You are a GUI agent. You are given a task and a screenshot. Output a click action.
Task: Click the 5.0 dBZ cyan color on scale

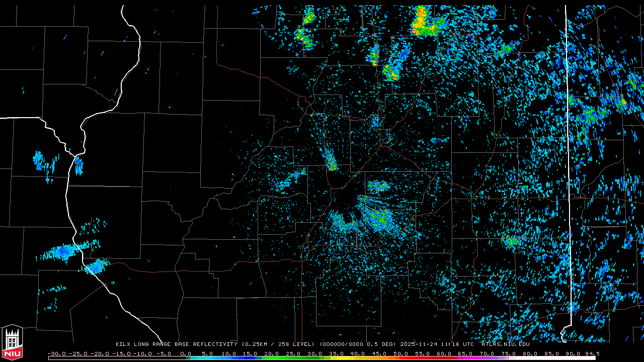coord(207,358)
